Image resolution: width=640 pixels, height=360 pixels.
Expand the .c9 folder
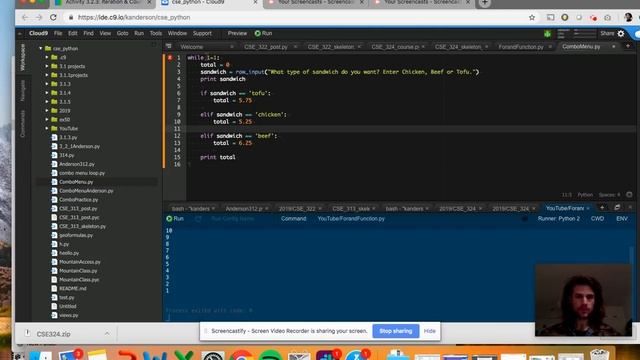(x=47, y=58)
